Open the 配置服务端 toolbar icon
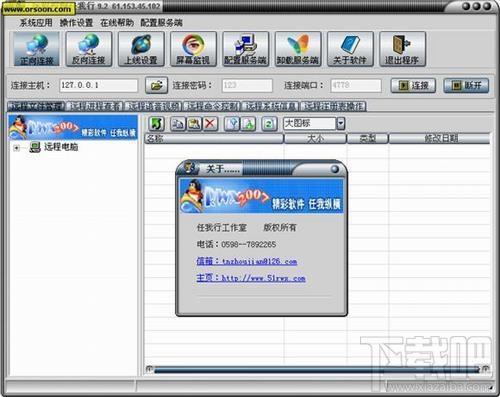The height and width of the screenshot is (397, 500). (246, 49)
